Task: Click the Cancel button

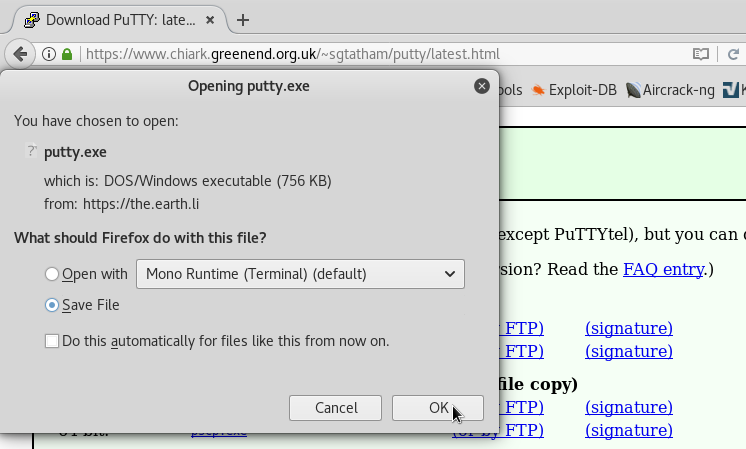Action: tap(335, 408)
